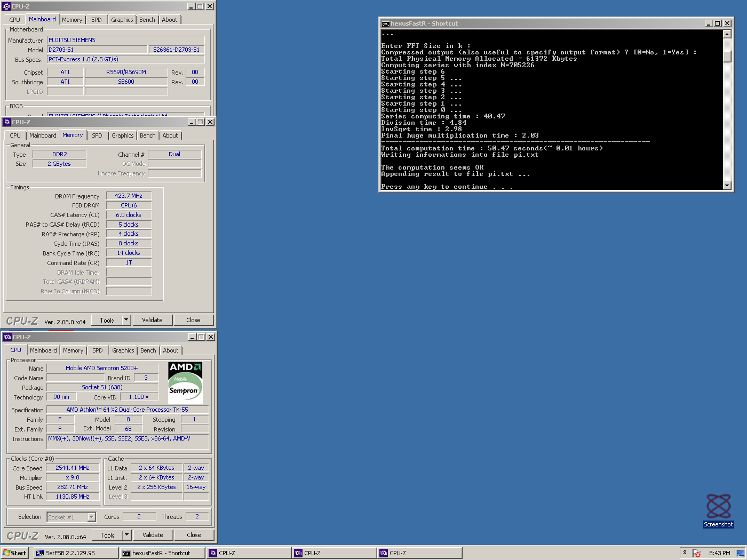Select the CPU tab in Memory window
Image resolution: width=747 pixels, height=560 pixels.
coord(15,135)
